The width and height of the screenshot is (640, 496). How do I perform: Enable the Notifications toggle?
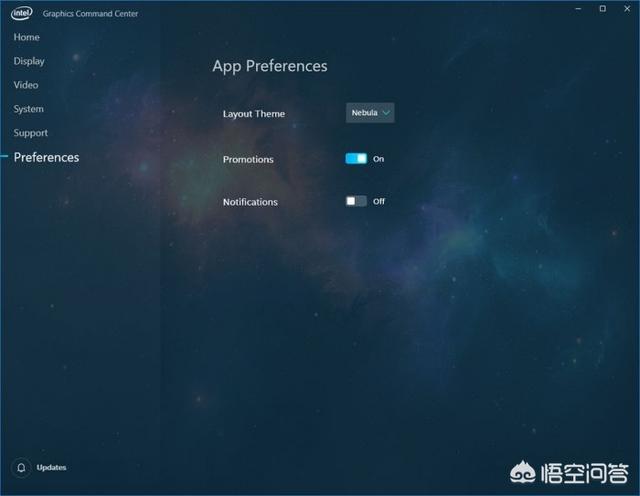tap(356, 201)
